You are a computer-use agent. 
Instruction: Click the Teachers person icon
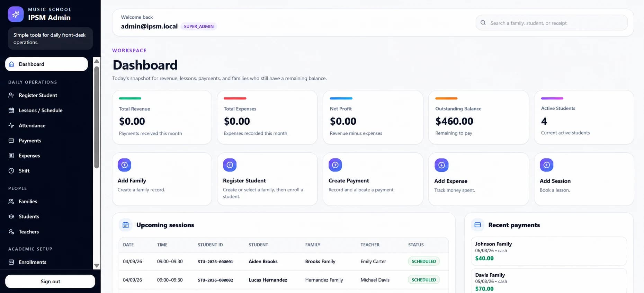[11, 232]
